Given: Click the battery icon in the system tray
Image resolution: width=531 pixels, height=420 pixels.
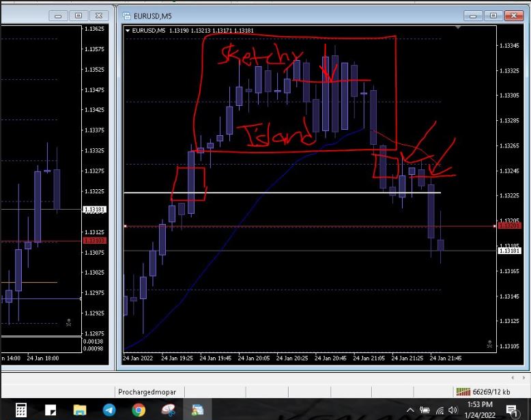Looking at the screenshot, I should pos(425,410).
